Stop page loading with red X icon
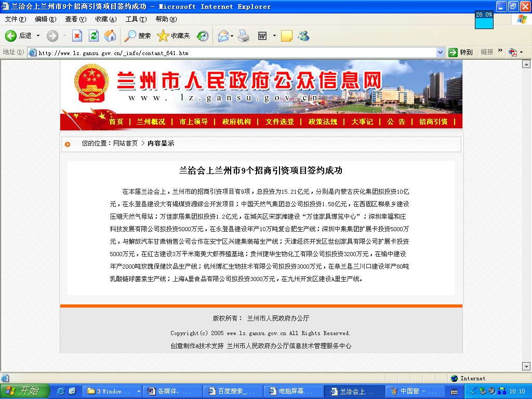This screenshot has width=532, height=399. (77, 36)
